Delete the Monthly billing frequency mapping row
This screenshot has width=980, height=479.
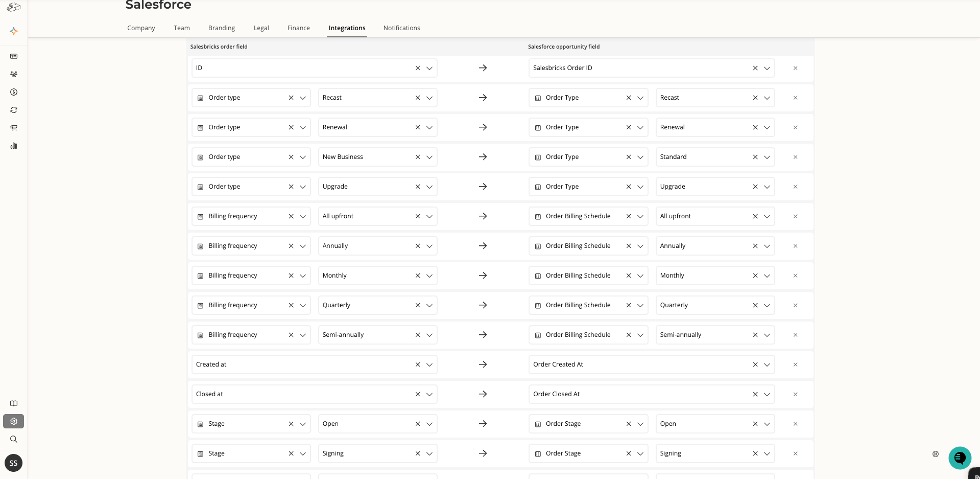(x=795, y=276)
